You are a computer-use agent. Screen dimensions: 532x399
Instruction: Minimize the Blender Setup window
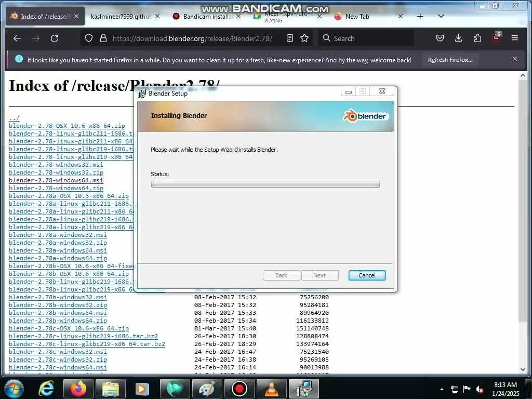click(349, 91)
